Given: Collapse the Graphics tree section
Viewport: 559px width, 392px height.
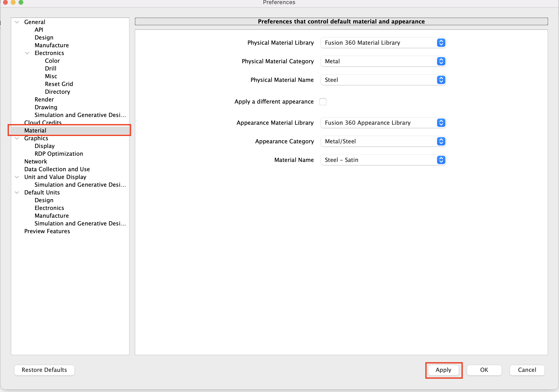Looking at the screenshot, I should point(17,138).
